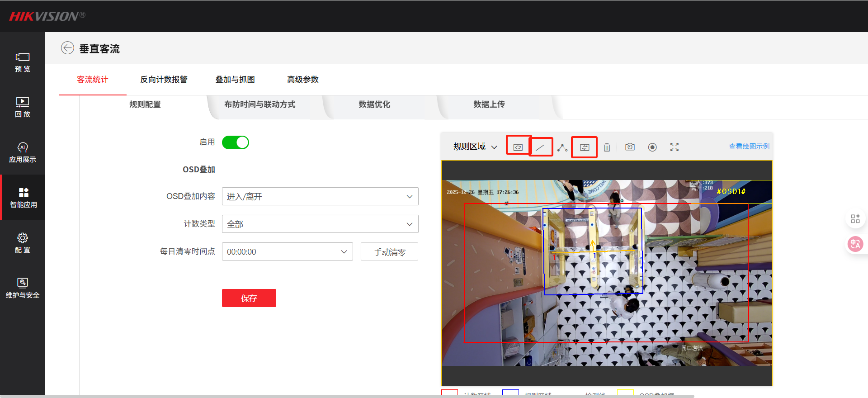Click the direction switch icon in toolbar
Image resolution: width=868 pixels, height=398 pixels.
pos(584,147)
